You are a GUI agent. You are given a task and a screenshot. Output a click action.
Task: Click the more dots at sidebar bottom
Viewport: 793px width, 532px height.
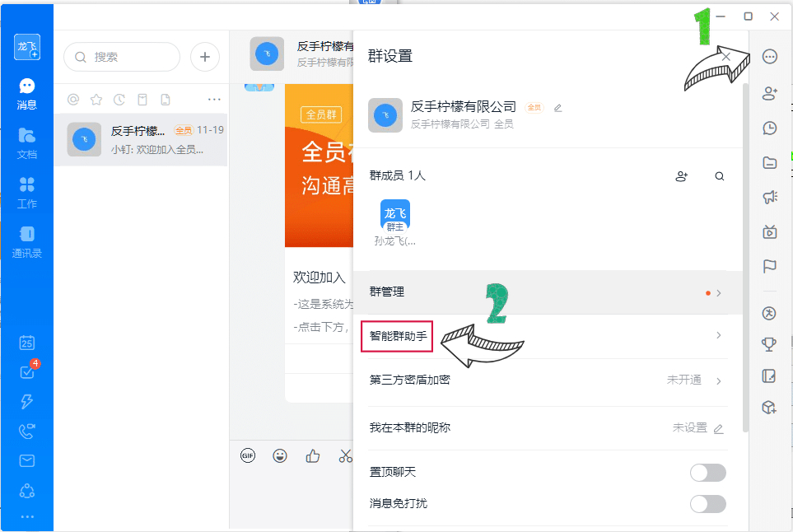pos(27,517)
